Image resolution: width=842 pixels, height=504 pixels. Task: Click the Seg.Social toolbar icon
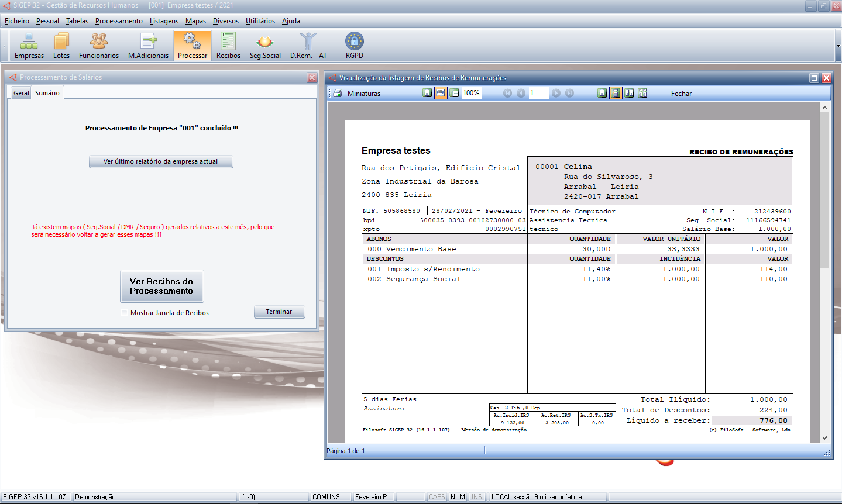[x=265, y=46]
